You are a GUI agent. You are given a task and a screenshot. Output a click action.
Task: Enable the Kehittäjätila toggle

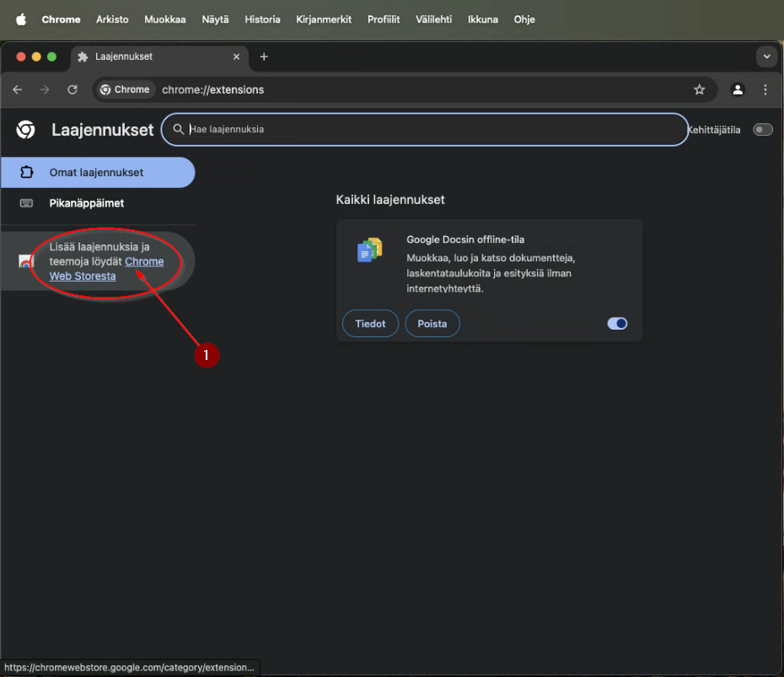pyautogui.click(x=762, y=130)
